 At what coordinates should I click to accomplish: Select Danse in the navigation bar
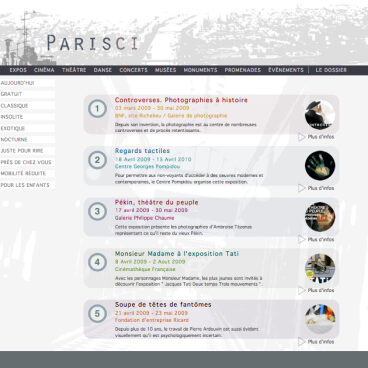tap(103, 70)
